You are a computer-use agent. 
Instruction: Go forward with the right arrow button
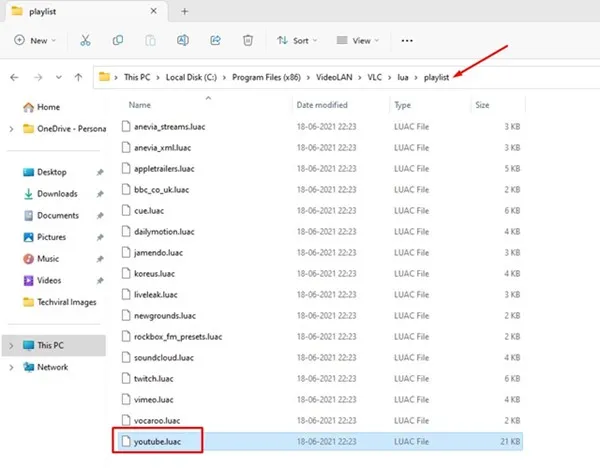[x=38, y=78]
